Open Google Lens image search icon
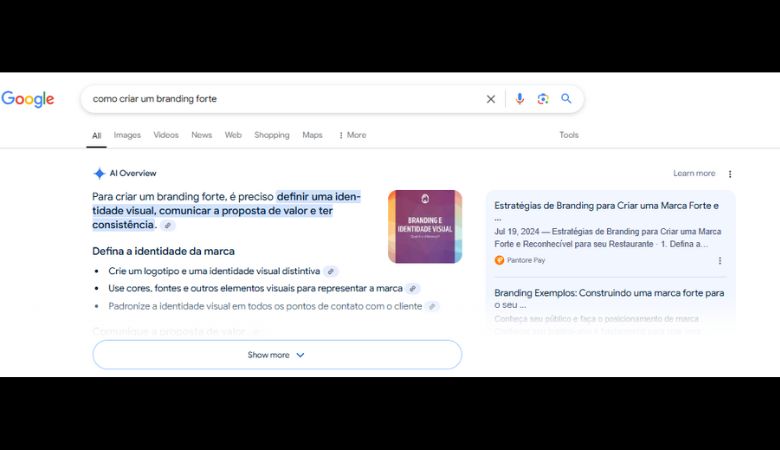Screen dimensions: 780x450 coord(543,99)
